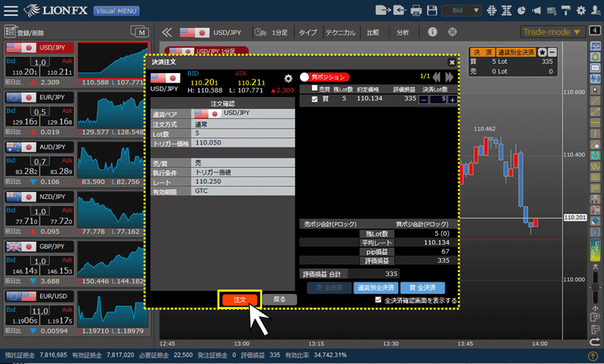Click the export file icon
The width and height of the screenshot is (604, 364).
coord(382,10)
